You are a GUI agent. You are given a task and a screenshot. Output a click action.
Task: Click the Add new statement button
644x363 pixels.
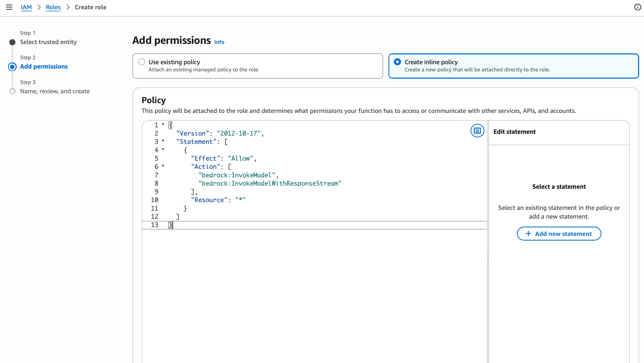[559, 234]
